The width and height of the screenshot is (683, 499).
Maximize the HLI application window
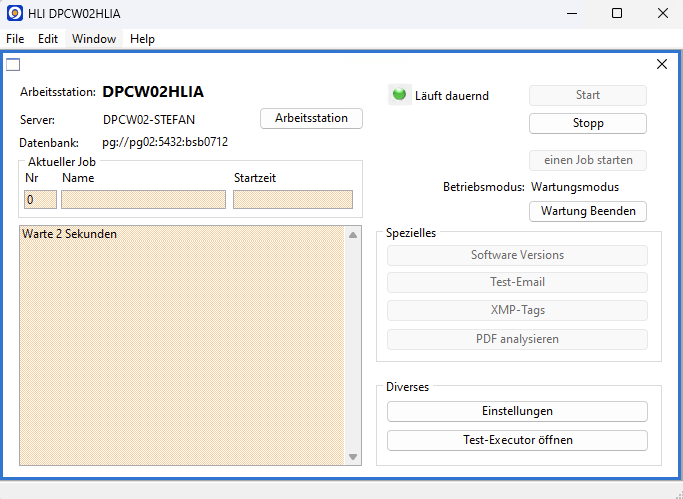pos(616,13)
